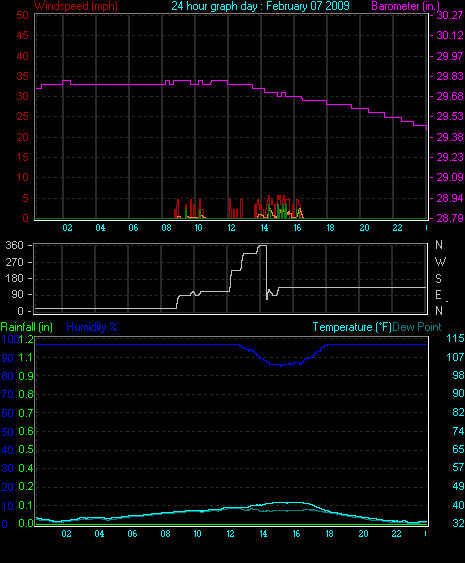Viewport: 465px width, 563px height.
Task: Click hour 22 on windspeed time axis
Action: 397,228
